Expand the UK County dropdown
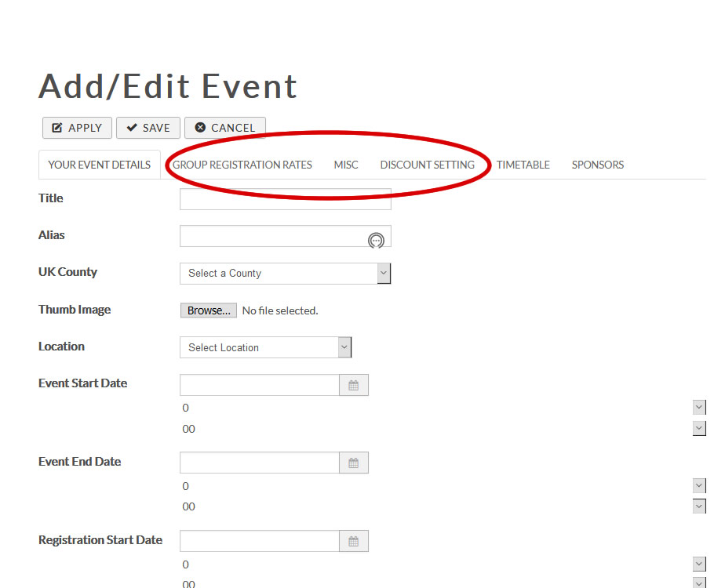This screenshot has height=588, width=725. click(285, 274)
